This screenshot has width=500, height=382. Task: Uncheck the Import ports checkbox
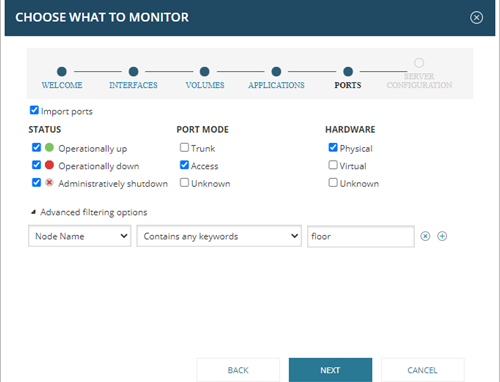pyautogui.click(x=34, y=110)
